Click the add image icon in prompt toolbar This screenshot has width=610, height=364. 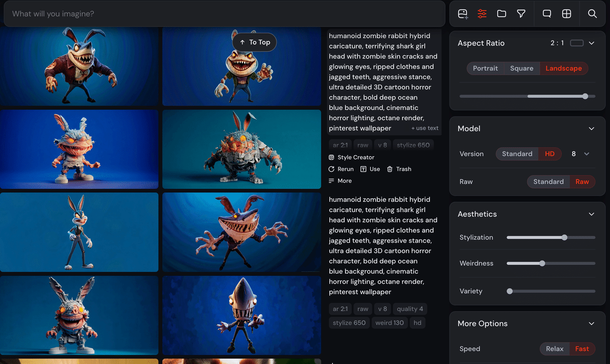(x=463, y=14)
